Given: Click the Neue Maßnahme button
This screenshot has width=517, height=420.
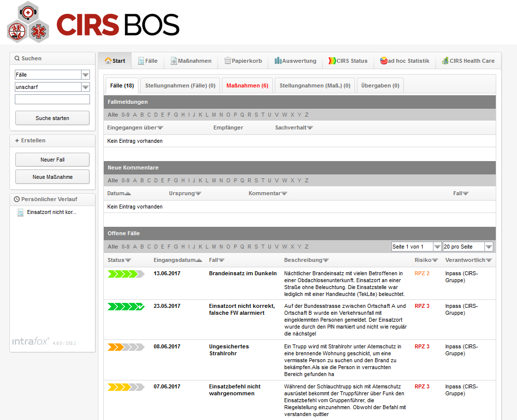Looking at the screenshot, I should point(52,177).
